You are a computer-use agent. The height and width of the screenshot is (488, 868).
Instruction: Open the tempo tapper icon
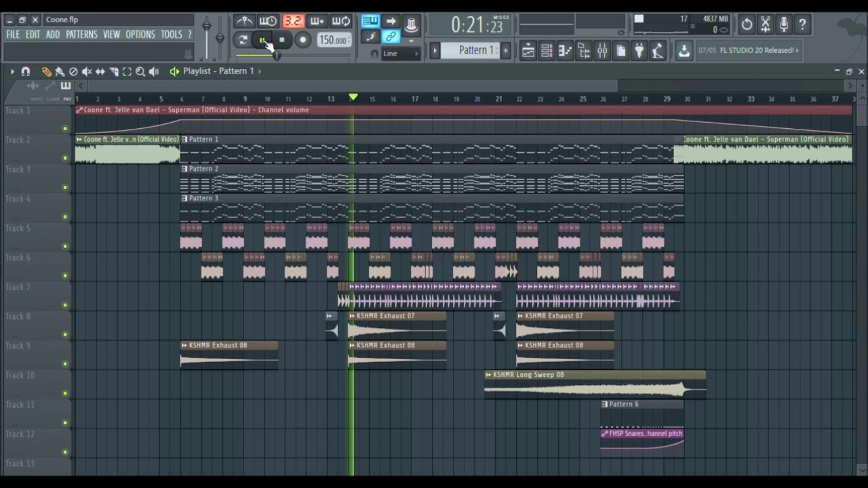(657, 51)
